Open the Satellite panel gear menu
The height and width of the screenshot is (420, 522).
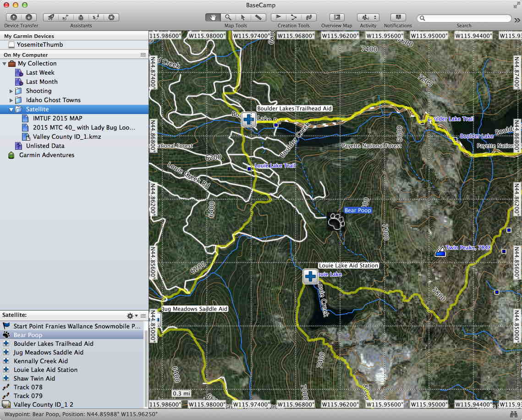[x=132, y=316]
